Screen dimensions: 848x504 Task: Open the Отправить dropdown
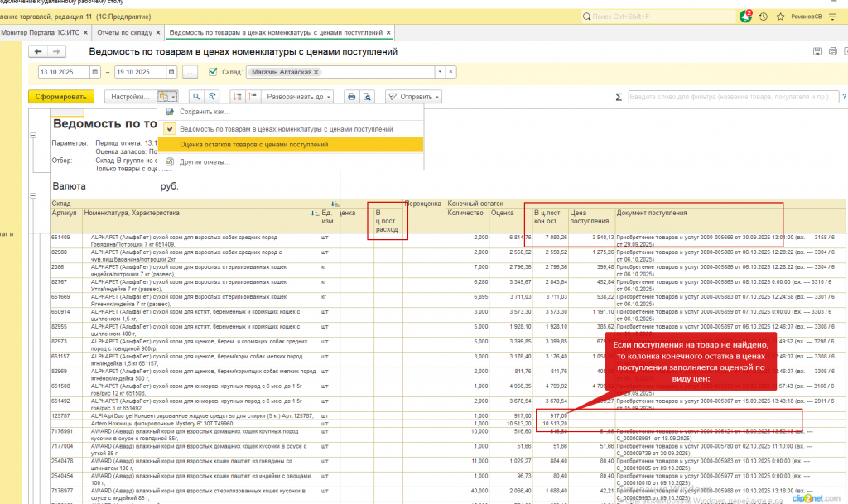(413, 97)
